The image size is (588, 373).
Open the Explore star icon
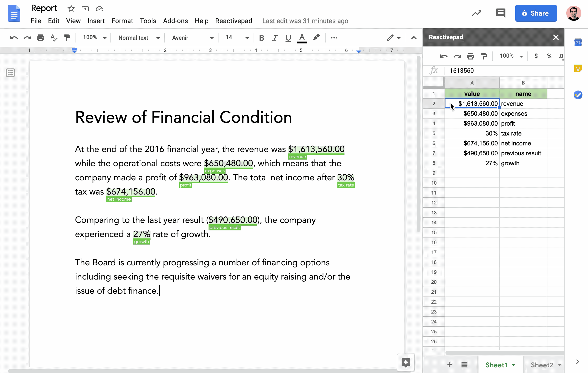tap(406, 363)
